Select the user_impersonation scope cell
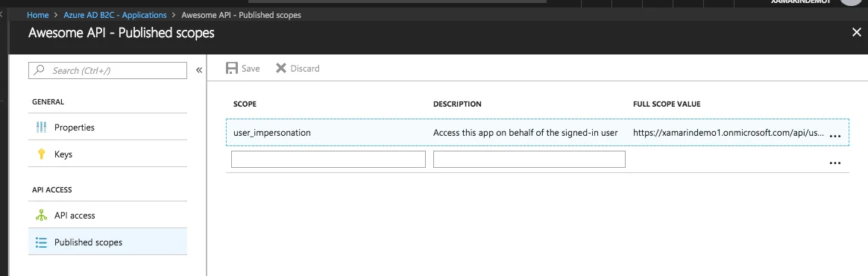 coord(271,133)
